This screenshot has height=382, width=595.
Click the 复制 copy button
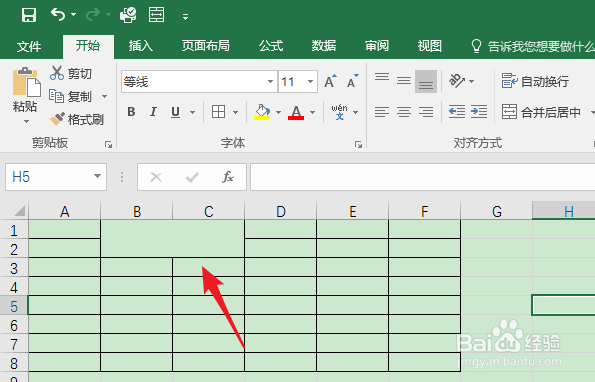71,96
